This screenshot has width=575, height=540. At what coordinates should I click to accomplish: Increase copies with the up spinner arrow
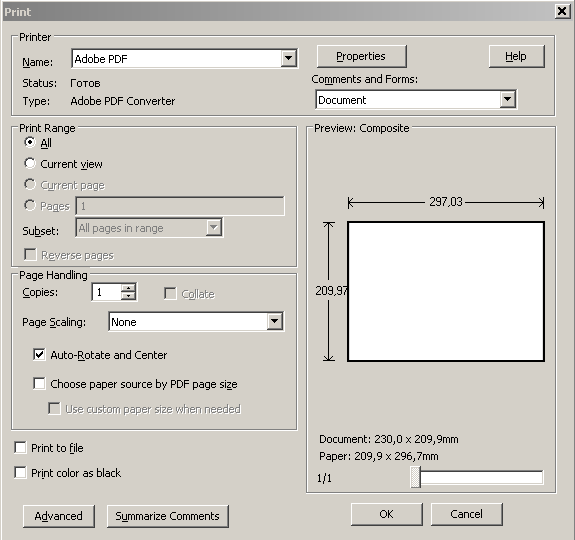tap(128, 288)
